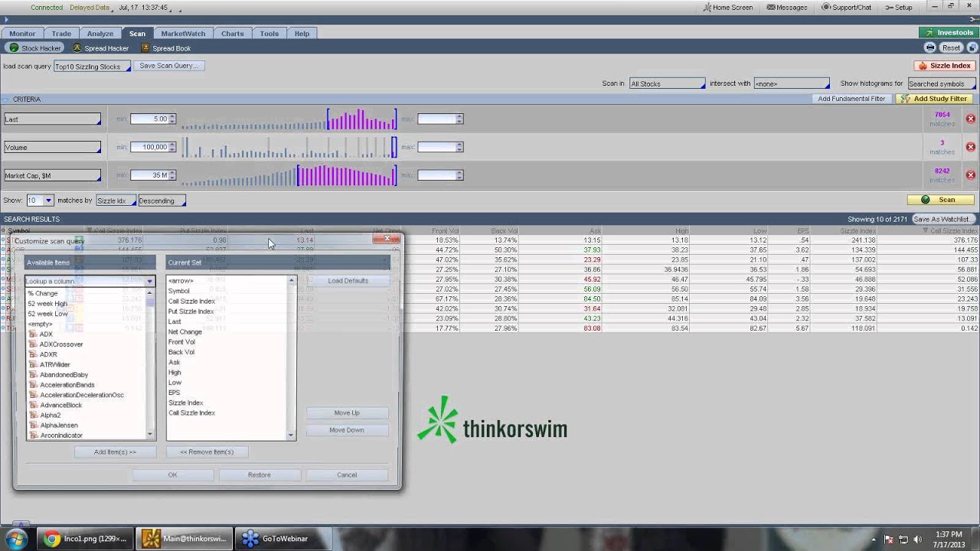
Task: Click Move Up in the dialog
Action: (347, 413)
